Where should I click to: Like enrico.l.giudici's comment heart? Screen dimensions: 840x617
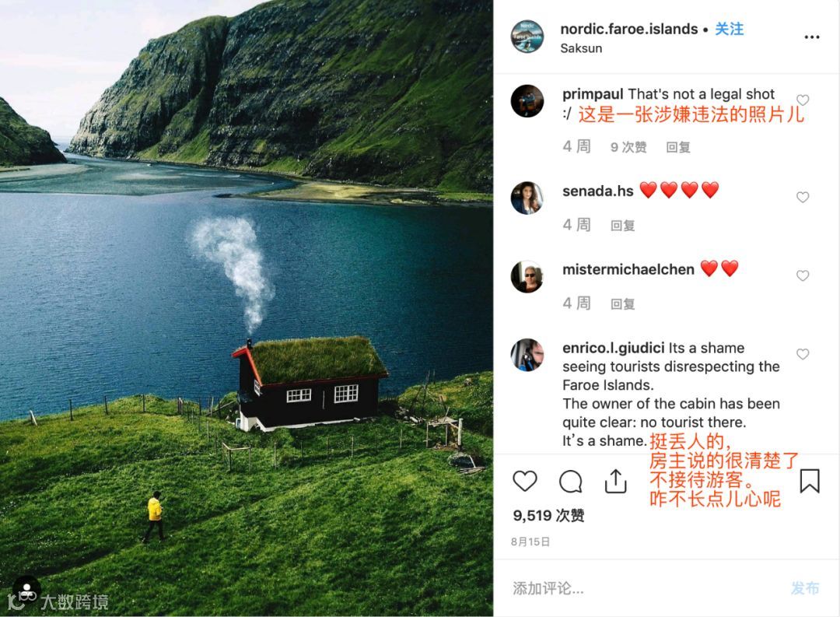803,354
